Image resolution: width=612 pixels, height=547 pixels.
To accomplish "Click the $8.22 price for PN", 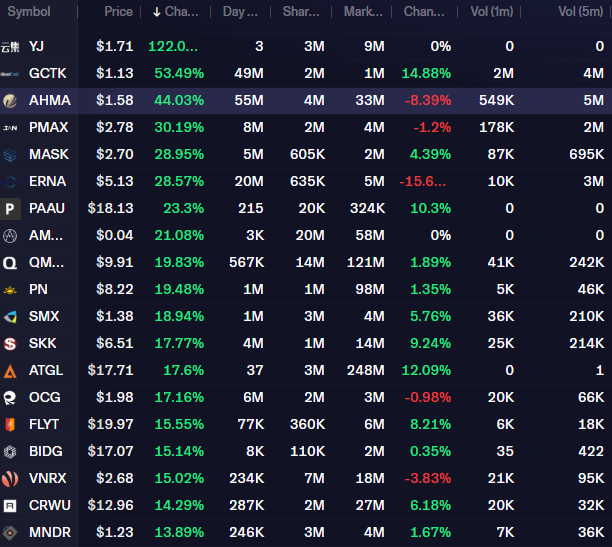I will tap(115, 289).
